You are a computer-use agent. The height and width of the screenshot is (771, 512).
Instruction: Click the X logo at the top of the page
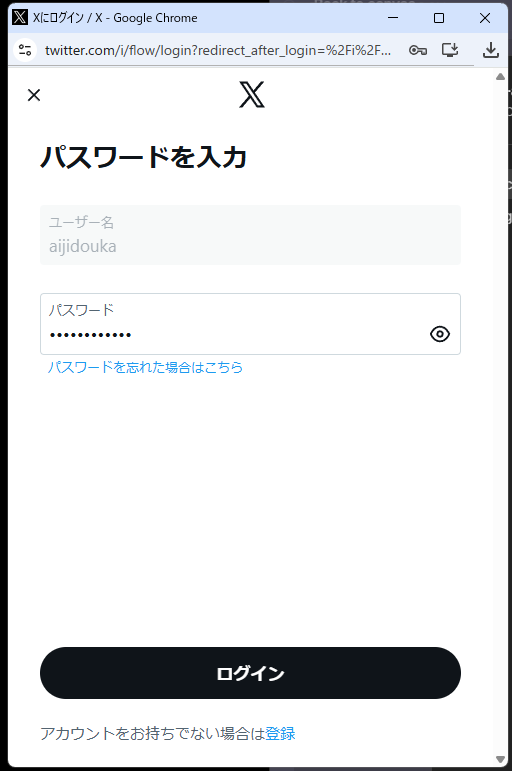tap(252, 94)
